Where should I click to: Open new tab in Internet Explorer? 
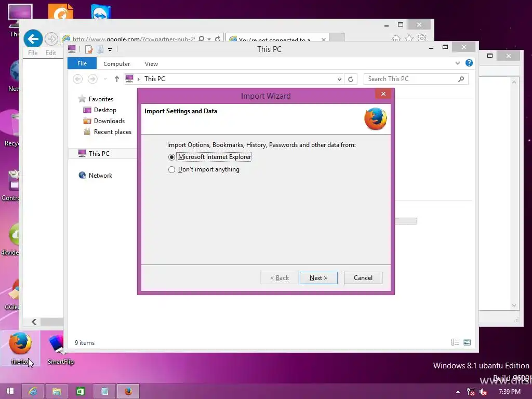[x=337, y=37]
